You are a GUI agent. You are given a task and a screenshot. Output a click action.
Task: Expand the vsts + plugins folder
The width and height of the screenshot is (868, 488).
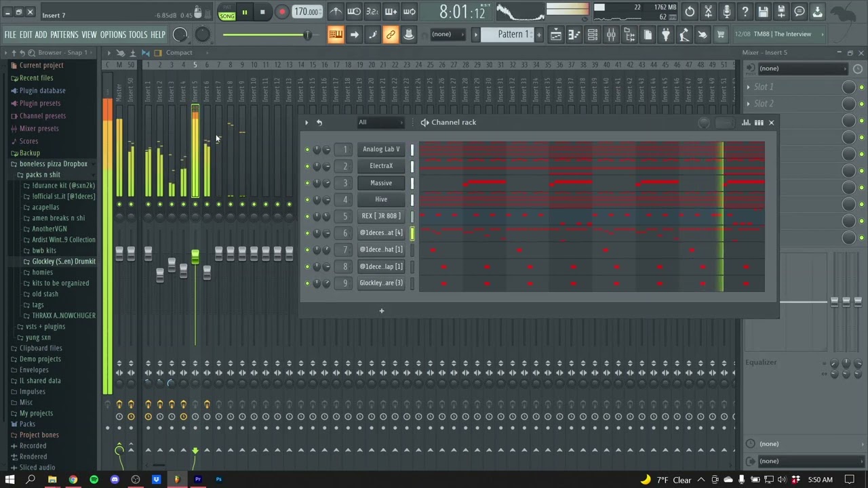pos(45,327)
